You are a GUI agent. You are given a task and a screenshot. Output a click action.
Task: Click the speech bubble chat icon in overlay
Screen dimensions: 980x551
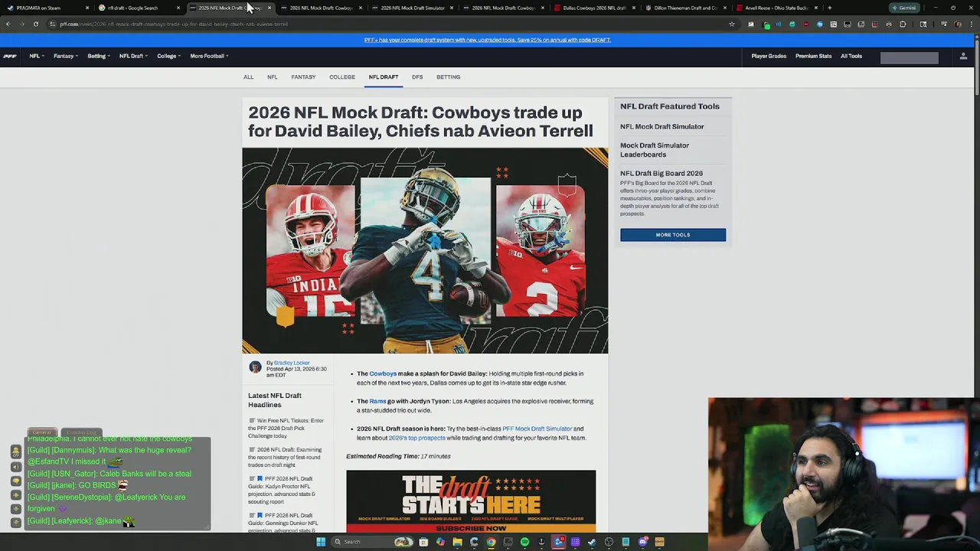pos(15,481)
